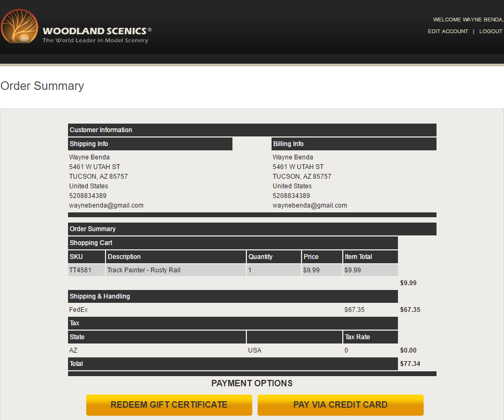Click the tax amount $0.00
The image size is (504, 420).
pos(408,350)
